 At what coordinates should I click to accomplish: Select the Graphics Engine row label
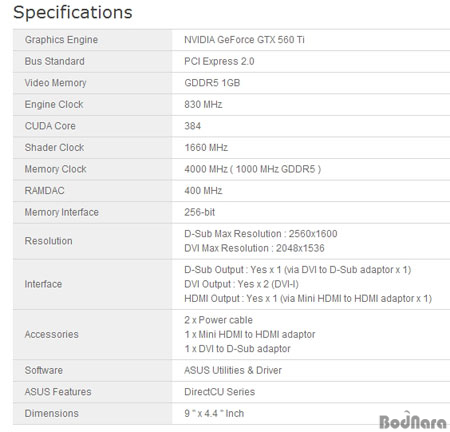tap(61, 40)
